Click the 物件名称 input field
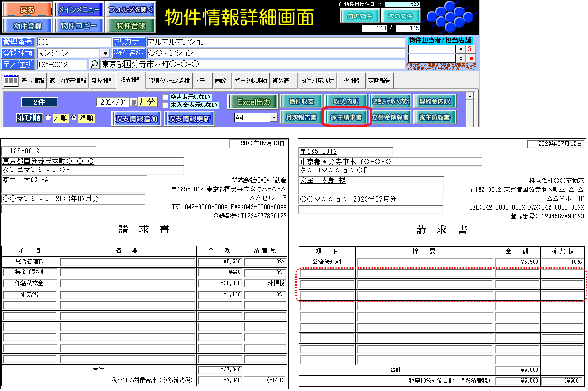588x391 pixels. click(275, 53)
